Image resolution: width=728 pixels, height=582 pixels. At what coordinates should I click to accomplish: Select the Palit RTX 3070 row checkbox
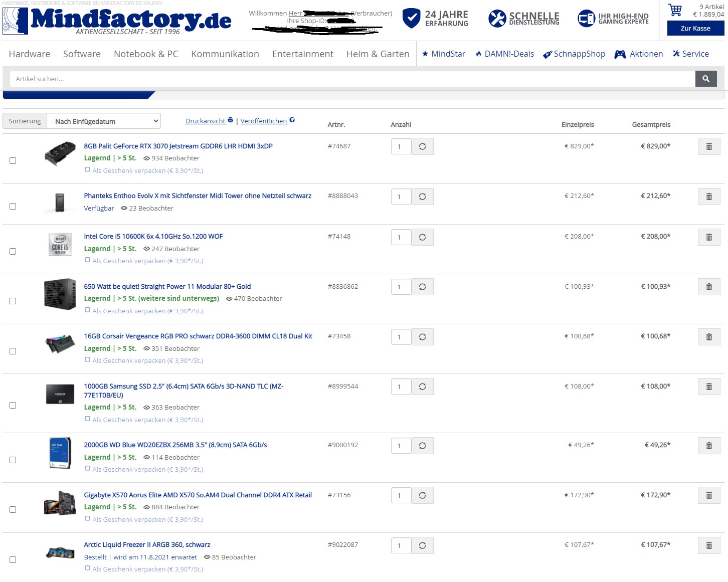13,160
